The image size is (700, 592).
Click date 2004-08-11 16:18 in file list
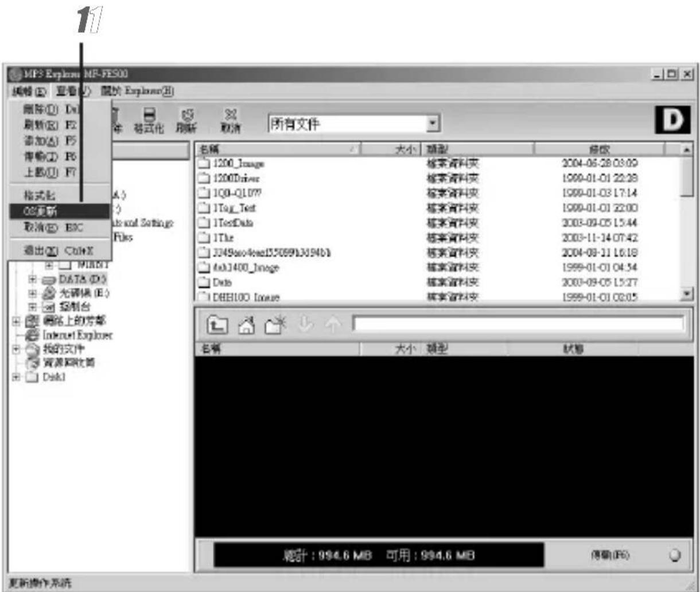point(600,253)
